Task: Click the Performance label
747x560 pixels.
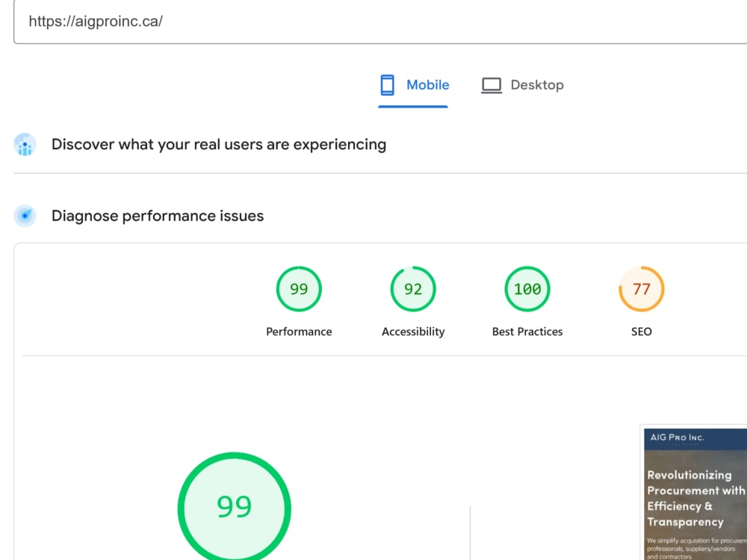Action: 300,332
